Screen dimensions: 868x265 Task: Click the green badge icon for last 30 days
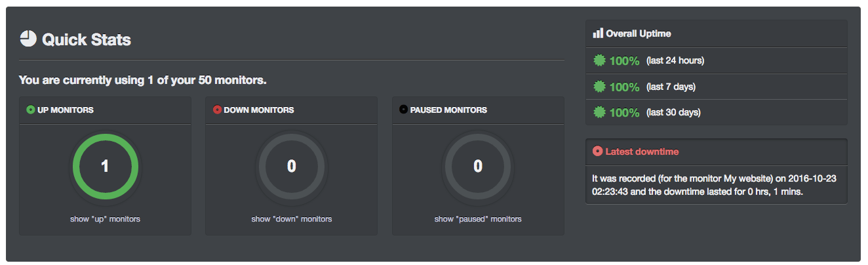(x=599, y=112)
